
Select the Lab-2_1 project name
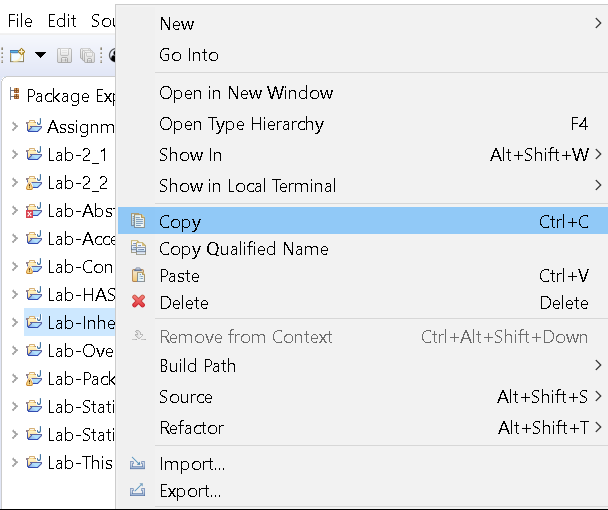(x=77, y=155)
